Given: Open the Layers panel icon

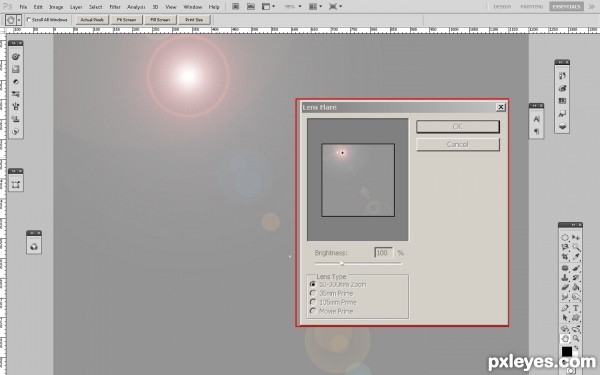Looking at the screenshot, I should pos(562,126).
